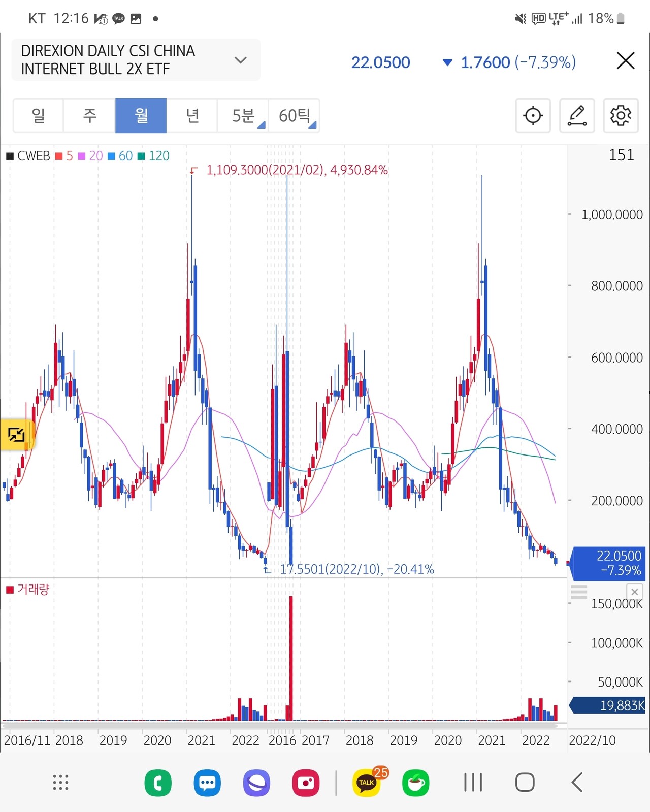Launch the Samsung Internet browser icon
The width and height of the screenshot is (650, 812).
point(256,783)
